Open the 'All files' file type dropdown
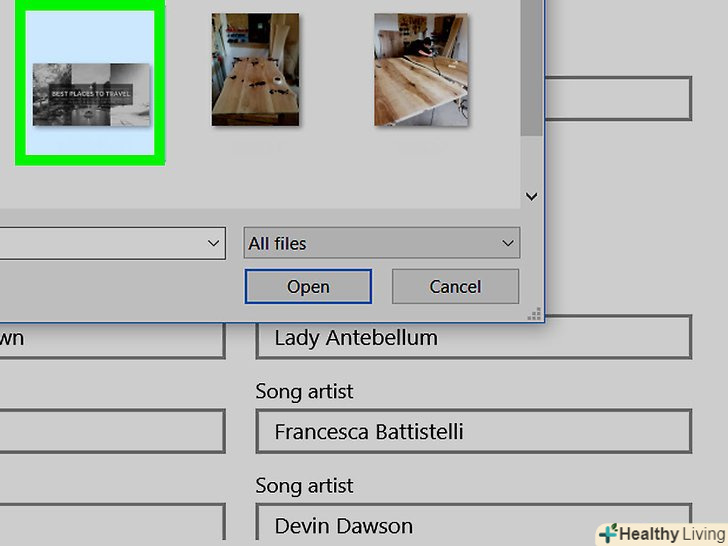 [x=382, y=243]
